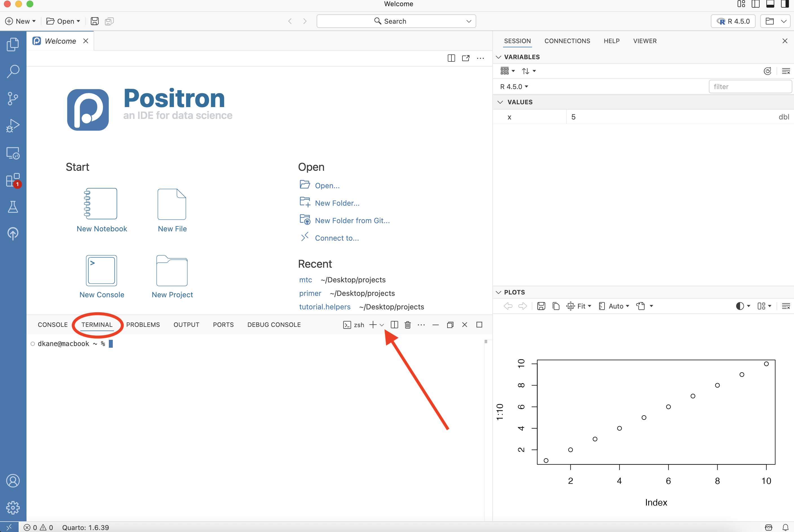The image size is (794, 532).
Task: Click the Save file icon in toolbar
Action: click(95, 21)
